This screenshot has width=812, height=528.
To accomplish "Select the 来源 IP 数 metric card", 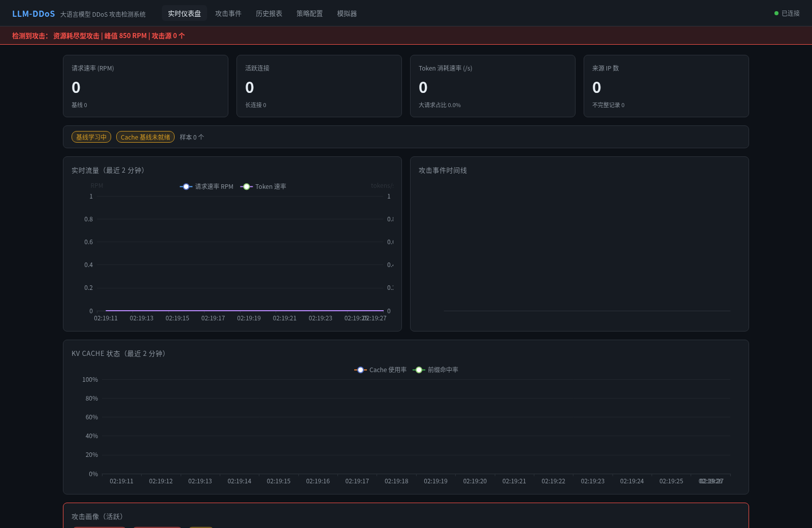I will (666, 86).
